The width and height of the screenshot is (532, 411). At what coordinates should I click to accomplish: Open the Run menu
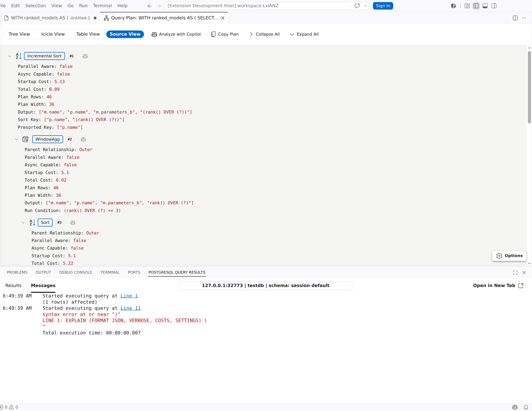coord(83,6)
